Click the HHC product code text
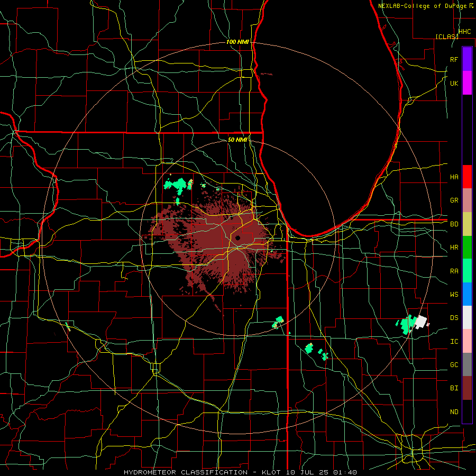Viewport: 476px width, 476px height. click(x=465, y=32)
